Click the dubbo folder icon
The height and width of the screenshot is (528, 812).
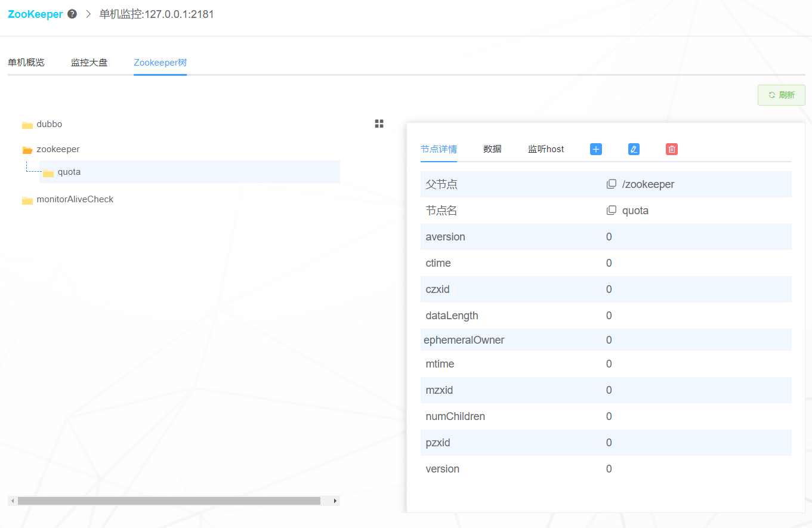tap(27, 125)
